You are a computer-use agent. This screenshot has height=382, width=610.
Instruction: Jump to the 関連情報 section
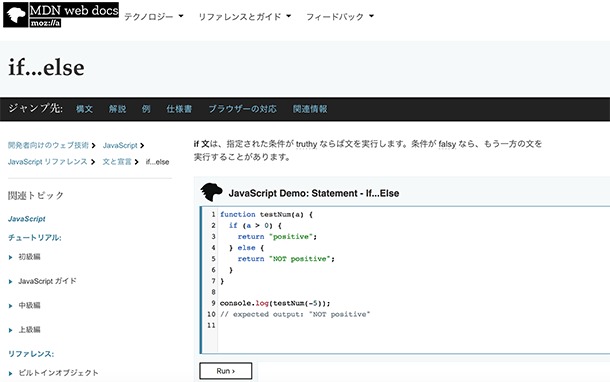coord(310,109)
